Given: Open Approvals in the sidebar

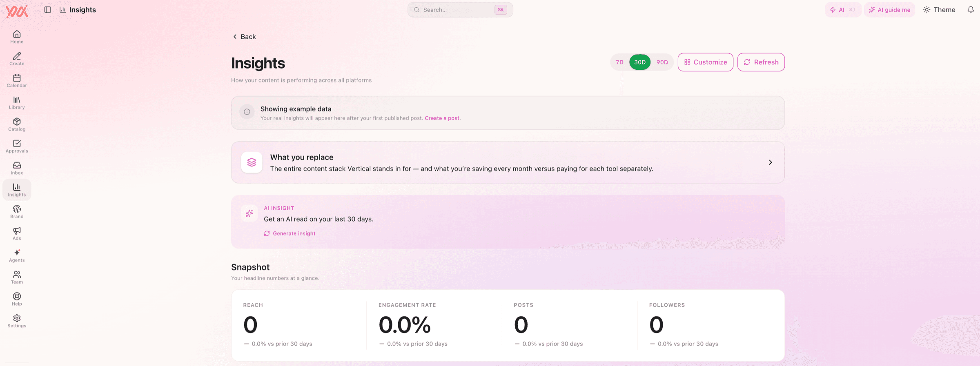Looking at the screenshot, I should [x=17, y=146].
